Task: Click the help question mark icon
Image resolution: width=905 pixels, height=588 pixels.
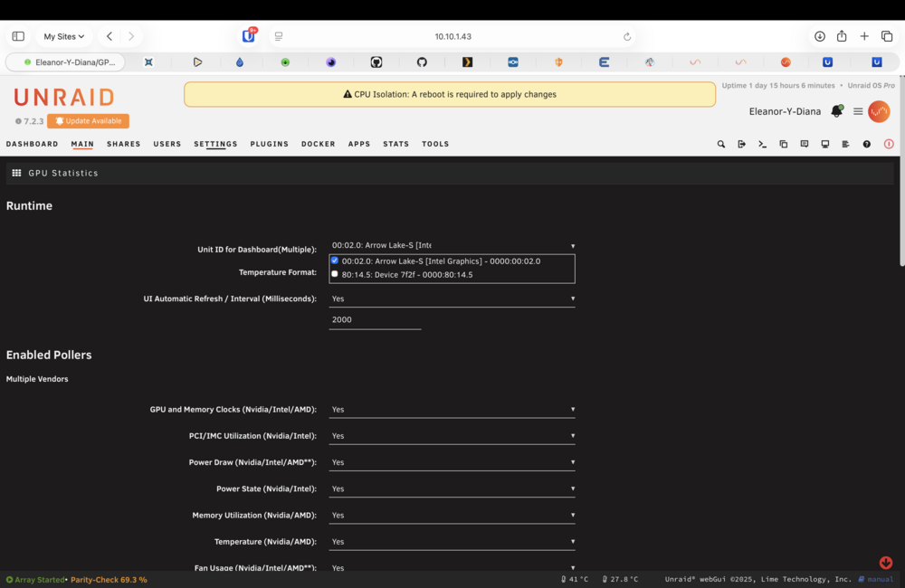Action: [866, 144]
